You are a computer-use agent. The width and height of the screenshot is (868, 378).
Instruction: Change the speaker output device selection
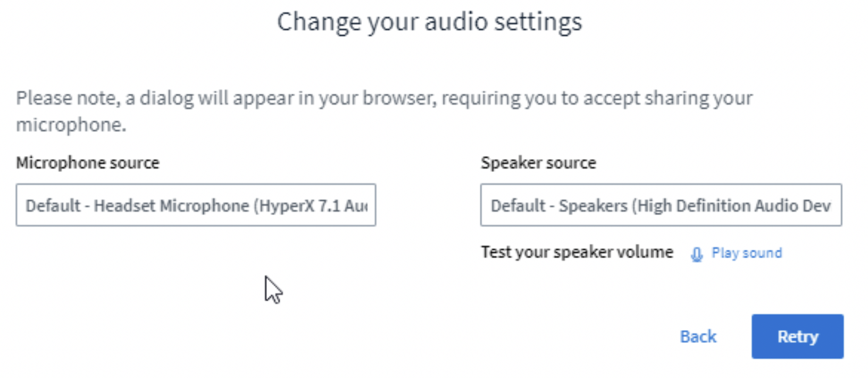pyautogui.click(x=661, y=205)
